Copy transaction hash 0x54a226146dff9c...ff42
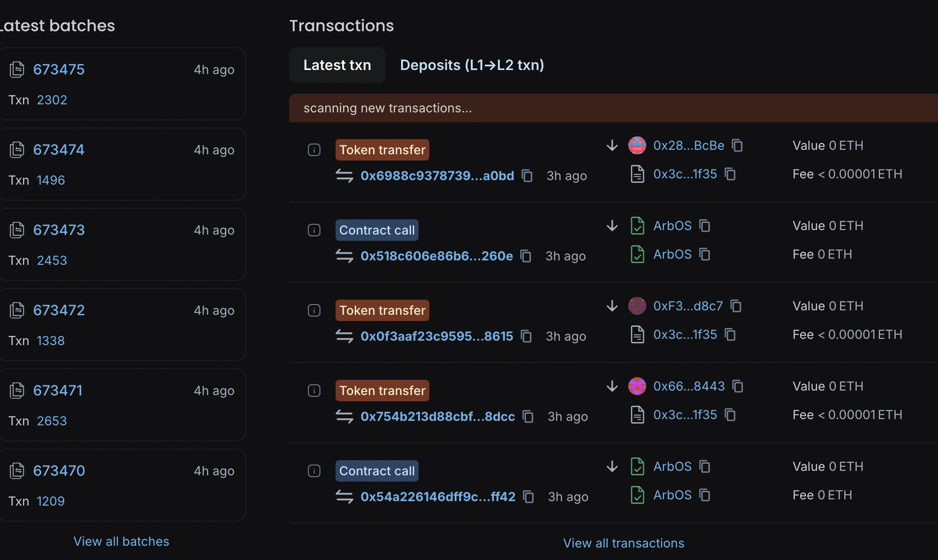Image resolution: width=938 pixels, height=560 pixels. (529, 497)
